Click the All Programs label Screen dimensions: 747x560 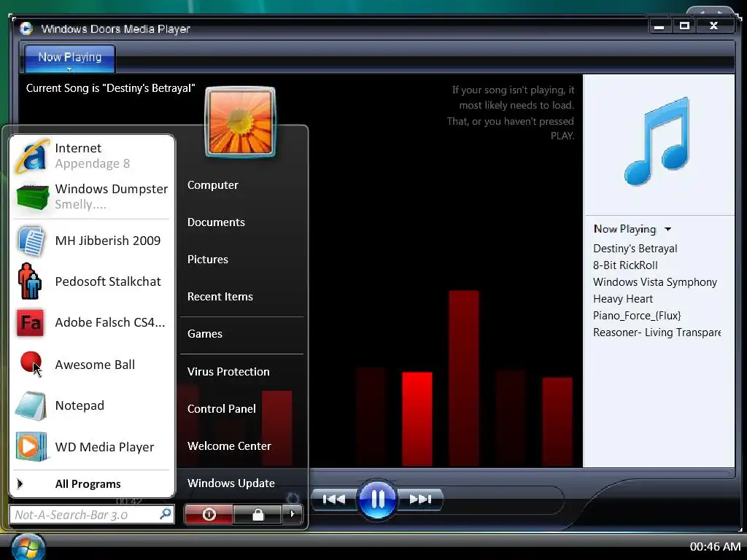click(x=88, y=484)
